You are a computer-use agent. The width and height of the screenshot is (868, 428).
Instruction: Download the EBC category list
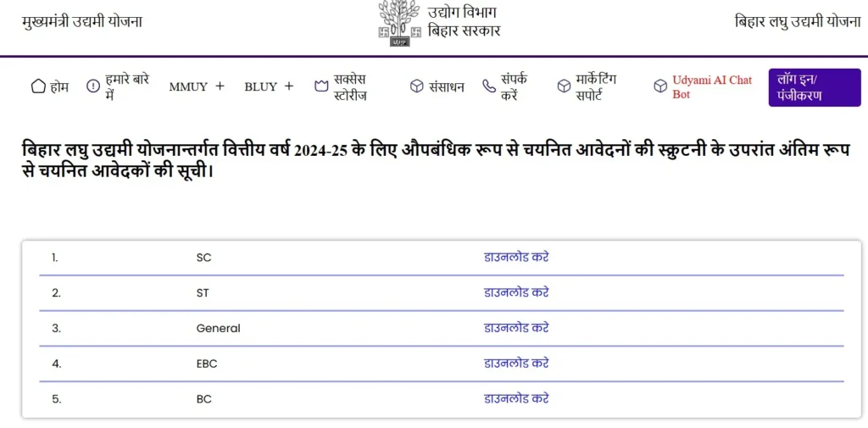click(x=515, y=363)
